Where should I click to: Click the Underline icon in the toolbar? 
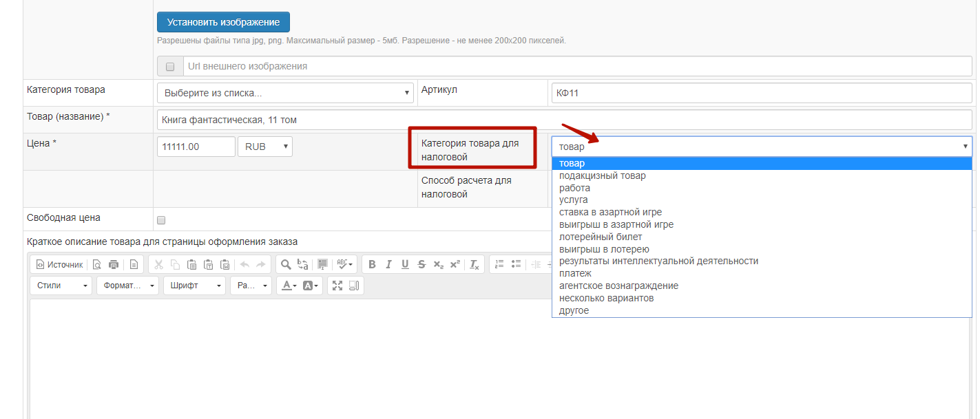click(x=405, y=265)
